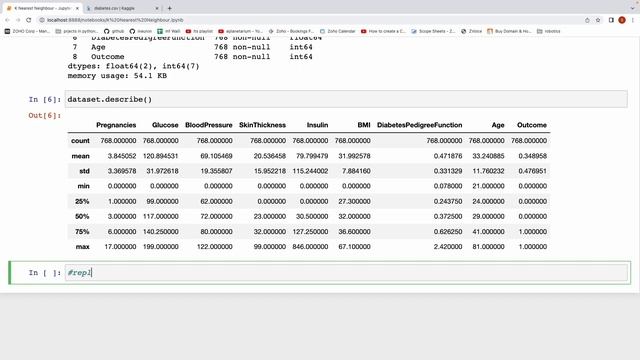Click the Out[6] output prompt
This screenshot has width=640, height=360.
click(x=44, y=115)
